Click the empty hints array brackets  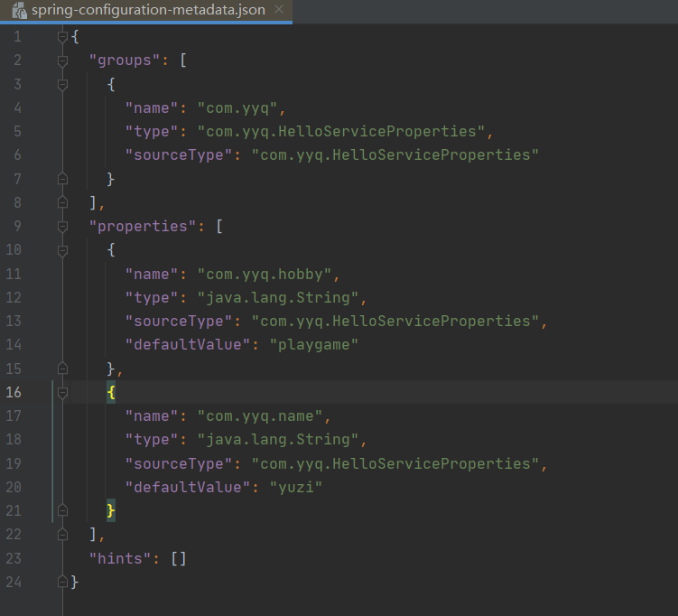(x=179, y=558)
